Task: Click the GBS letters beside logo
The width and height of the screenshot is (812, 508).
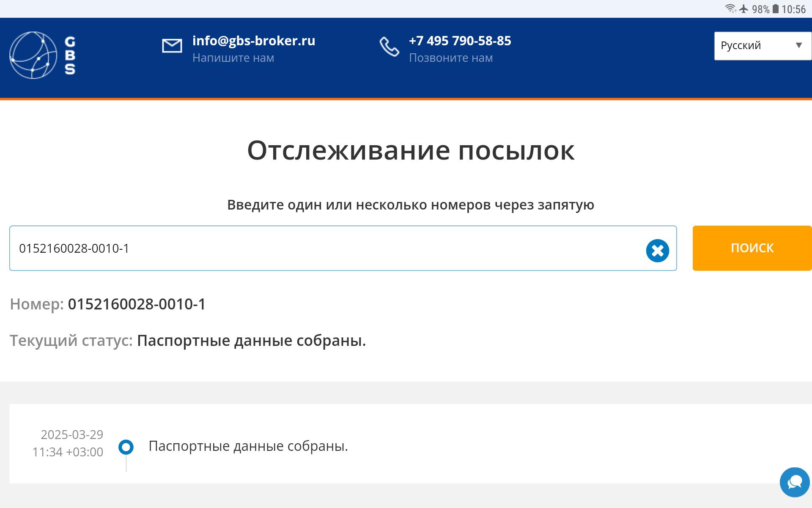Action: pyautogui.click(x=70, y=55)
